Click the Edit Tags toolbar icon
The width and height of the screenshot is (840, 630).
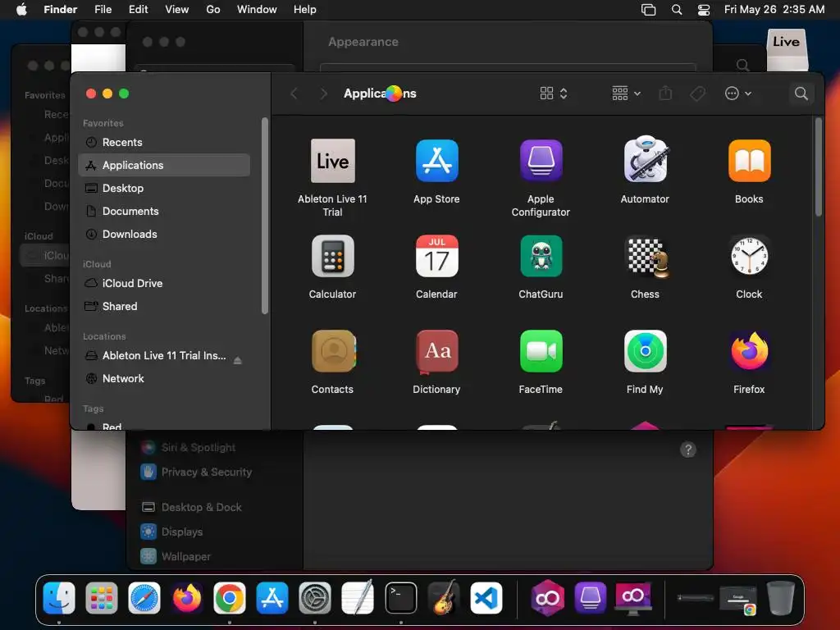(697, 94)
